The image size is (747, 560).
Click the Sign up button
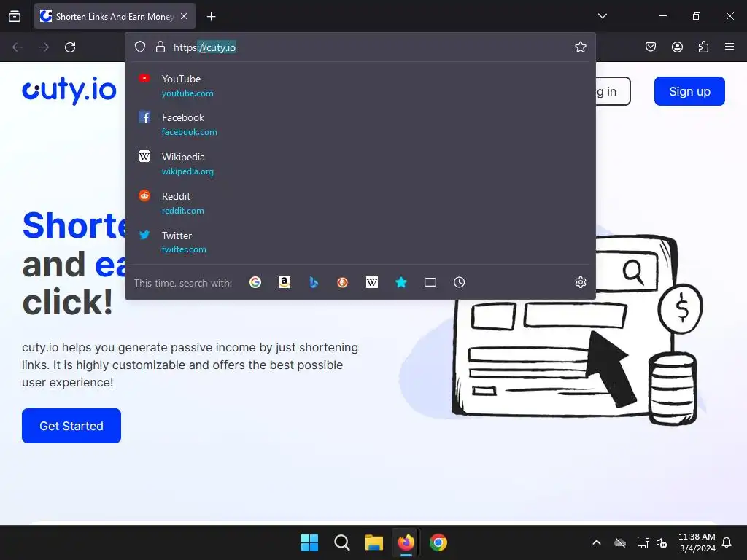[x=689, y=91]
